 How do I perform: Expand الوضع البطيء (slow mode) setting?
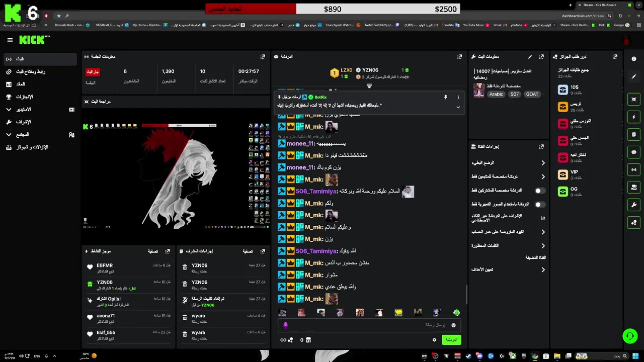508,163
